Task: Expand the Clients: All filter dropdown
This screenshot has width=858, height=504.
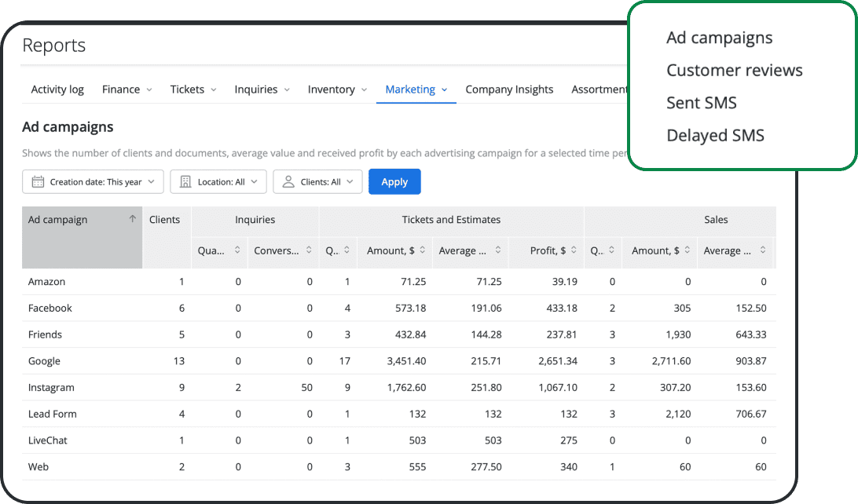Action: click(x=317, y=181)
